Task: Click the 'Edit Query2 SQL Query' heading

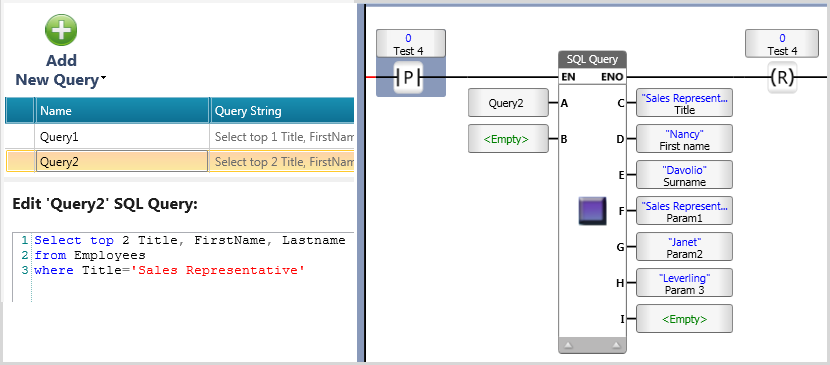Action: (x=105, y=204)
